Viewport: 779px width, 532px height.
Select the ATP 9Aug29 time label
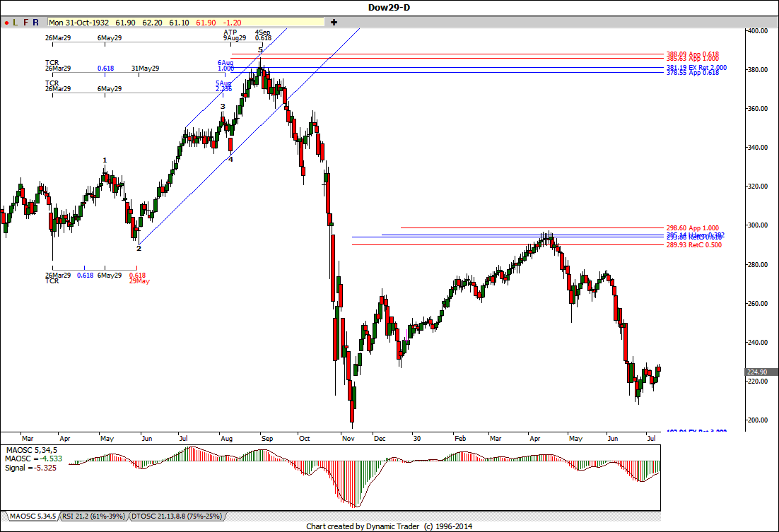click(x=235, y=35)
